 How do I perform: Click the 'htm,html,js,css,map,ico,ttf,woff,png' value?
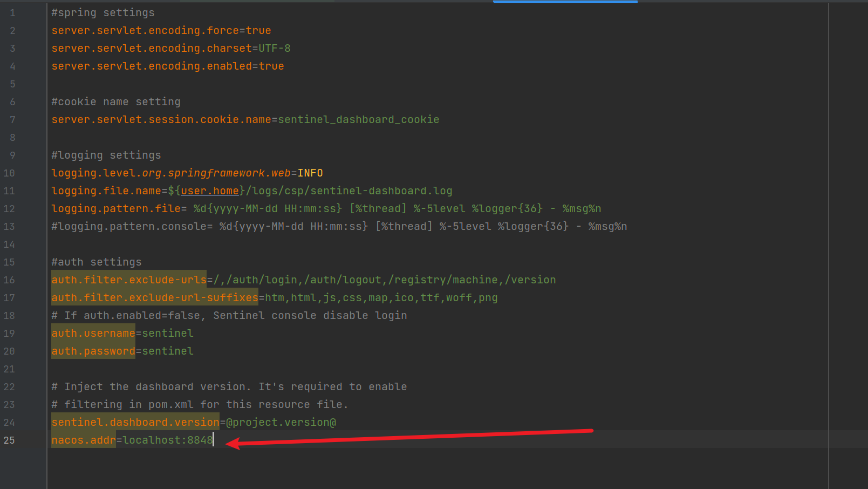coord(381,298)
